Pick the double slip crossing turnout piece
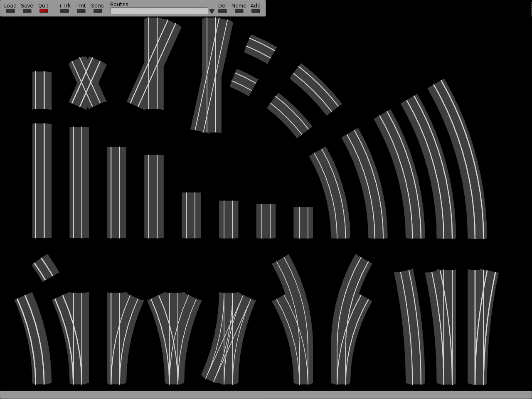Viewport: 532px width, 399px height. pos(228,337)
